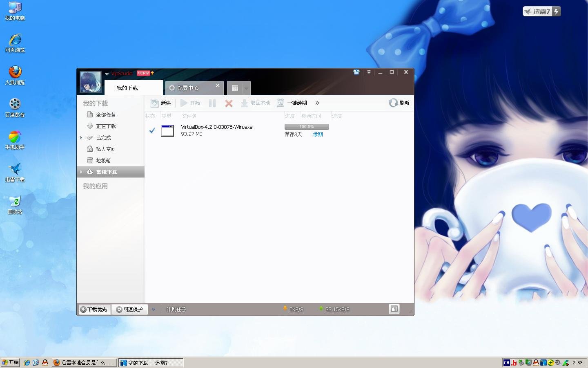Expand the 已完成 completed tree arrow
The image size is (588, 368).
point(81,138)
